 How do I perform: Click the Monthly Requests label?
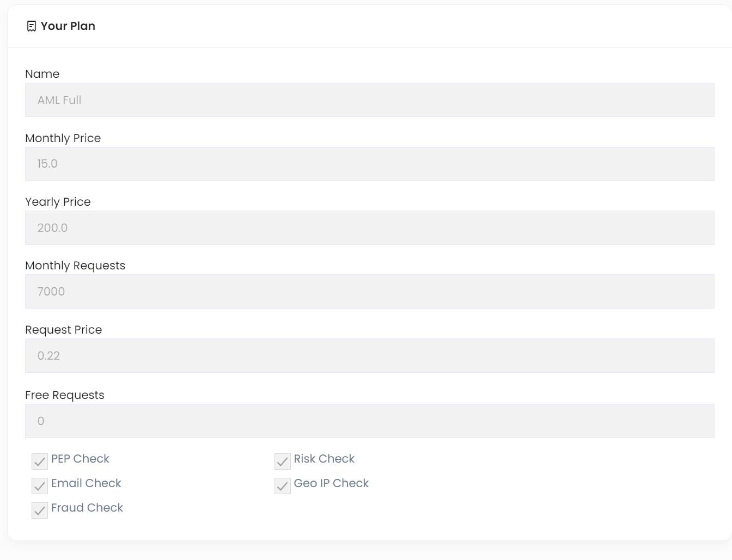[x=75, y=266]
